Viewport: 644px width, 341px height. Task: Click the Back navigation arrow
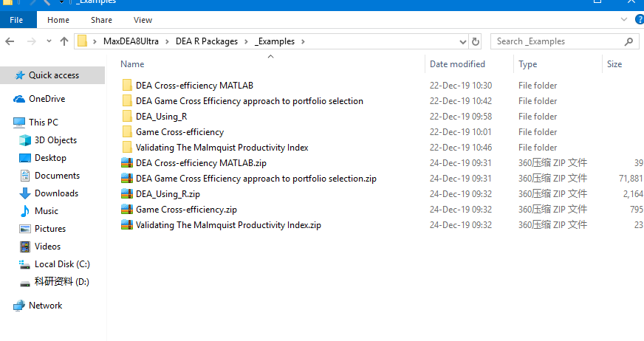pos(10,41)
